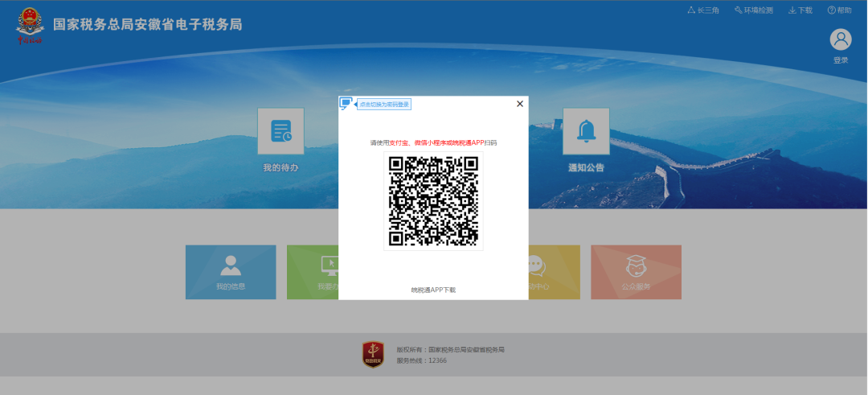This screenshot has width=868, height=395.
Task: Open the 帮助 help link
Action: tap(840, 10)
